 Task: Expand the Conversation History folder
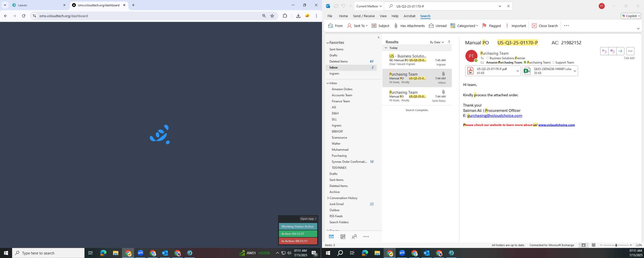click(x=328, y=198)
